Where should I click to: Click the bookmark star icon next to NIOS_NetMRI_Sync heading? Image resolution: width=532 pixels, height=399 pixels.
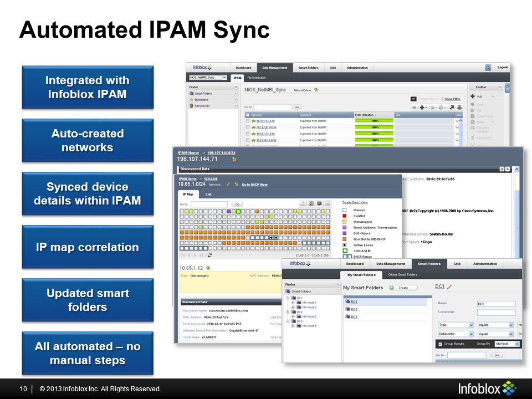316,90
